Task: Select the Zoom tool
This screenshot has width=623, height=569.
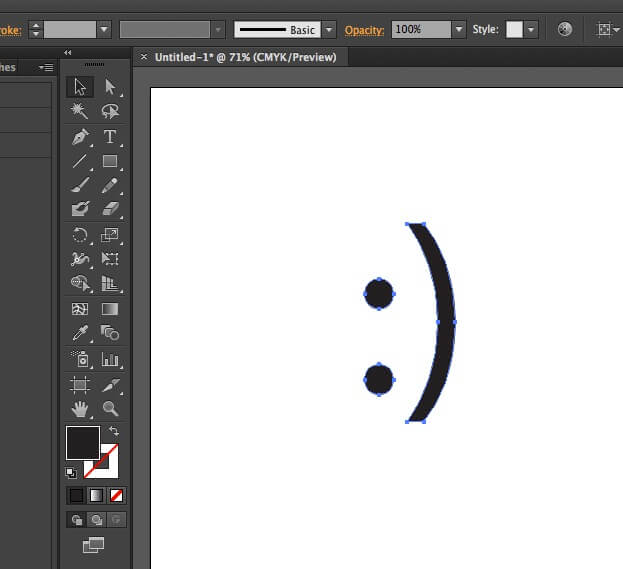Action: 110,408
